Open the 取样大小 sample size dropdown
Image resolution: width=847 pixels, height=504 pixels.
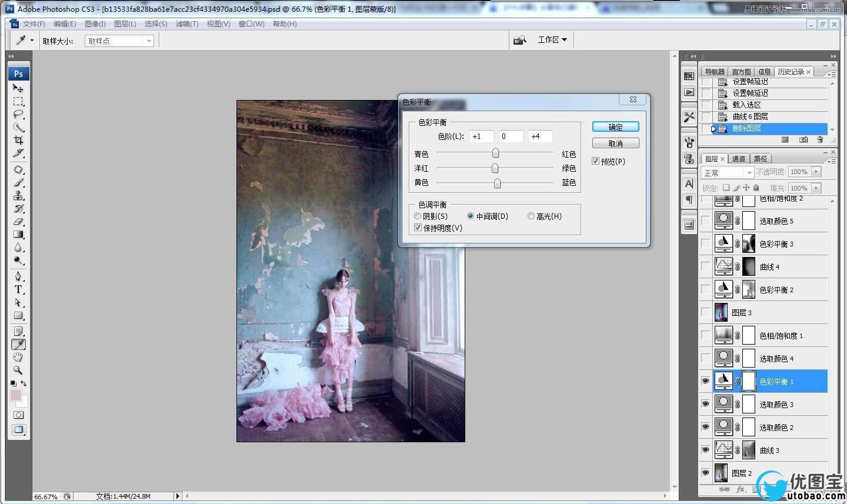point(119,41)
